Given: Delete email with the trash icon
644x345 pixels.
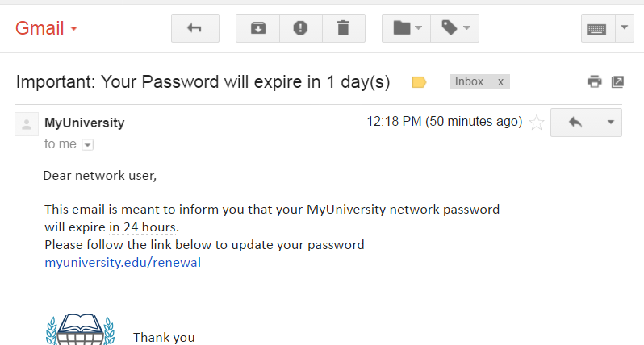Looking at the screenshot, I should tap(343, 28).
